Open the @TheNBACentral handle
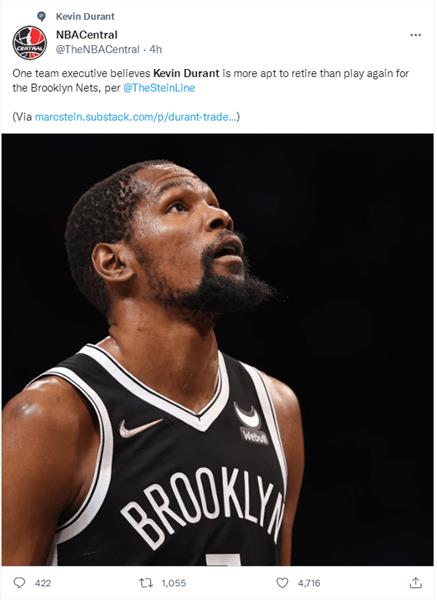Screen dimensions: 437x600 (x=98, y=49)
